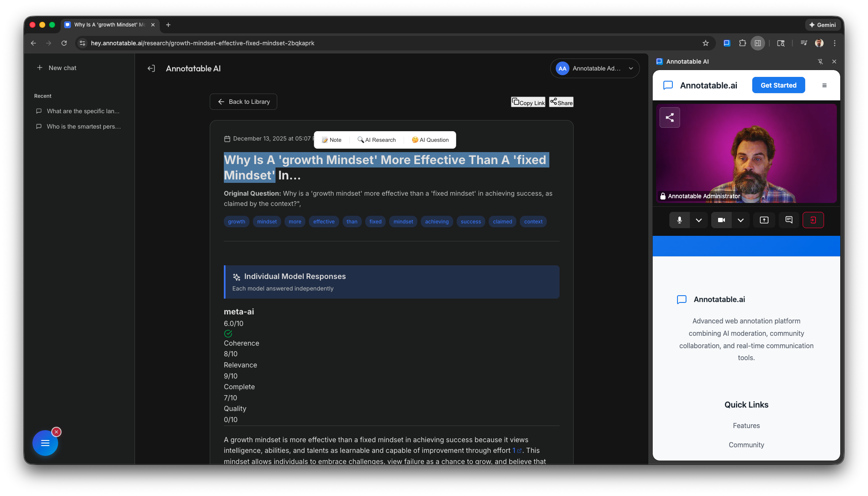This screenshot has height=496, width=868.
Task: Click the red leave call icon
Action: [813, 220]
